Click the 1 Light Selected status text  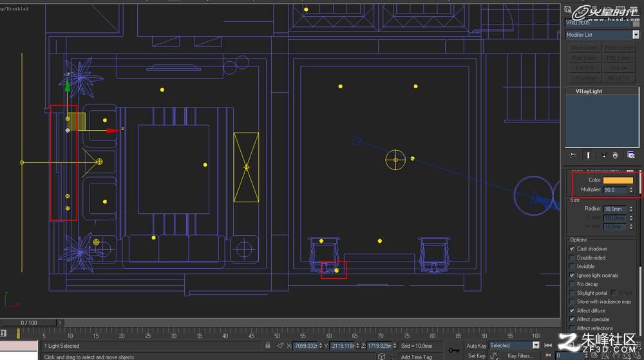(x=62, y=346)
